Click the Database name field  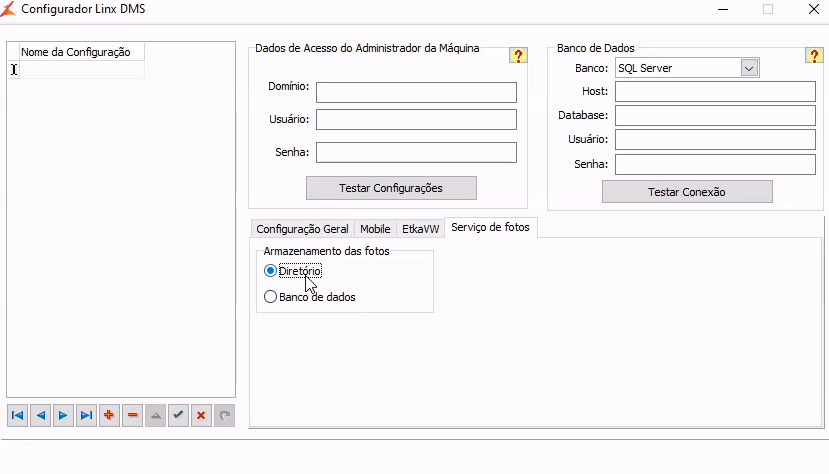pyautogui.click(x=715, y=116)
